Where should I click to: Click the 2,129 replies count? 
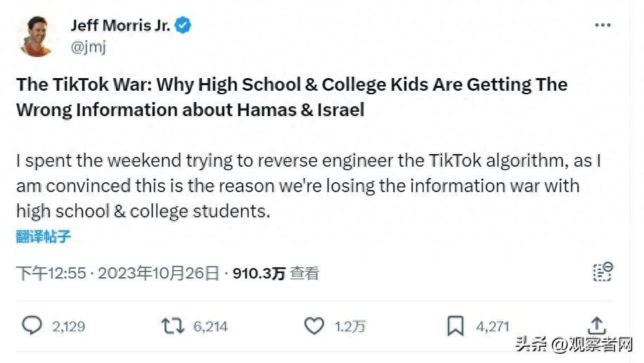tap(68, 326)
